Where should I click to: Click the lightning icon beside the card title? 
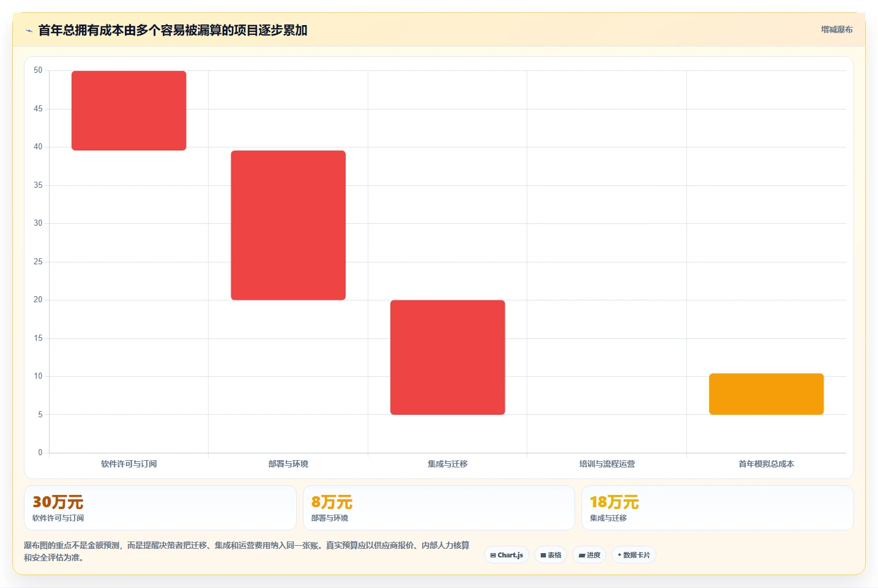tap(29, 31)
